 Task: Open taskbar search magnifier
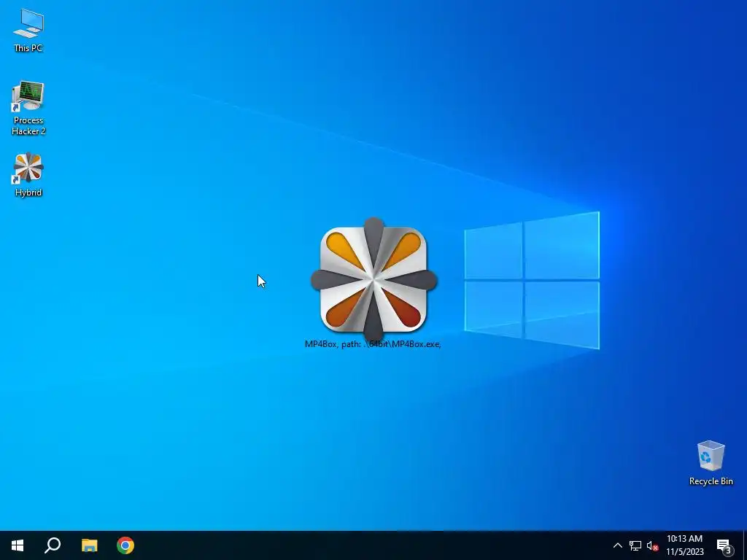click(x=53, y=545)
